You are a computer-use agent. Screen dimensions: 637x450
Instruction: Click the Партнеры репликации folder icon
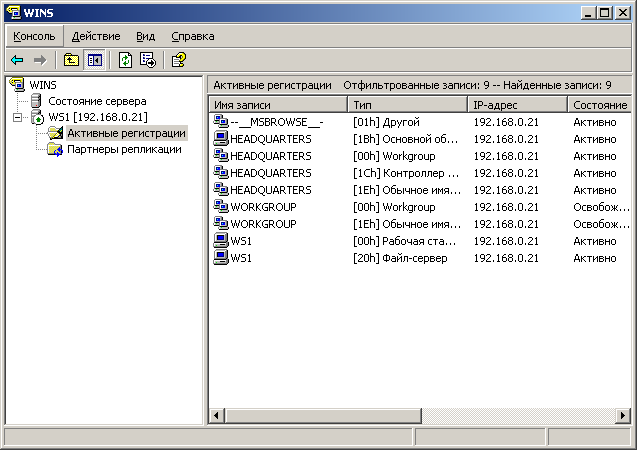[x=55, y=149]
